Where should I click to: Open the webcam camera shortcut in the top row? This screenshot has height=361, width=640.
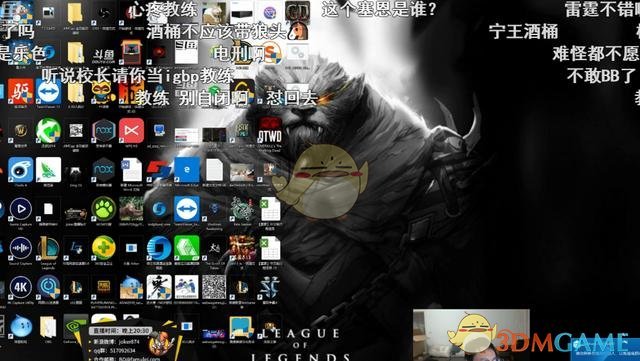point(48,13)
